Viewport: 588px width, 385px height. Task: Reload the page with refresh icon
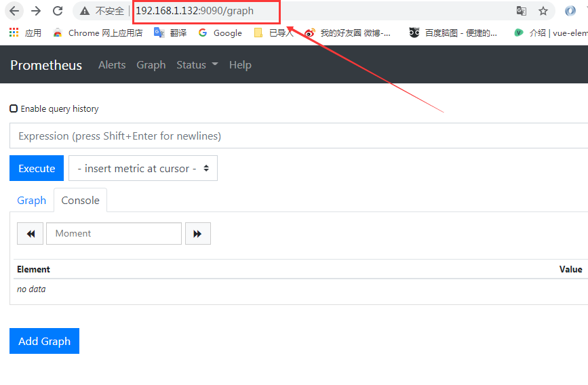click(x=58, y=11)
